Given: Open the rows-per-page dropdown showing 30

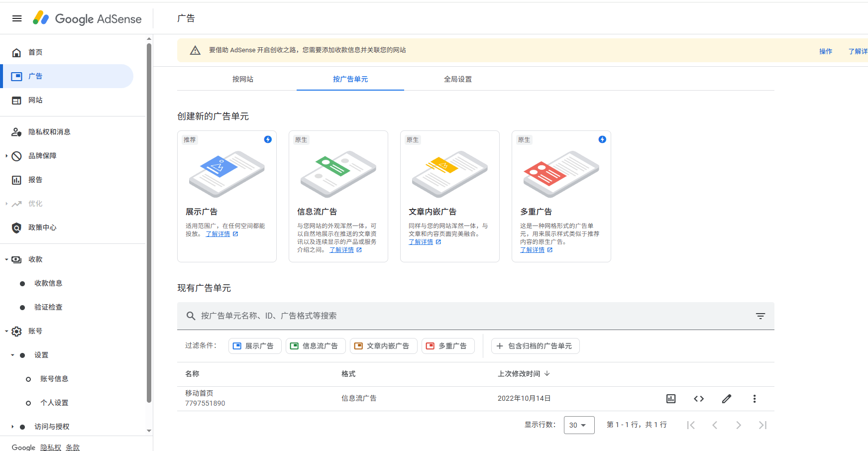Looking at the screenshot, I should 579,425.
